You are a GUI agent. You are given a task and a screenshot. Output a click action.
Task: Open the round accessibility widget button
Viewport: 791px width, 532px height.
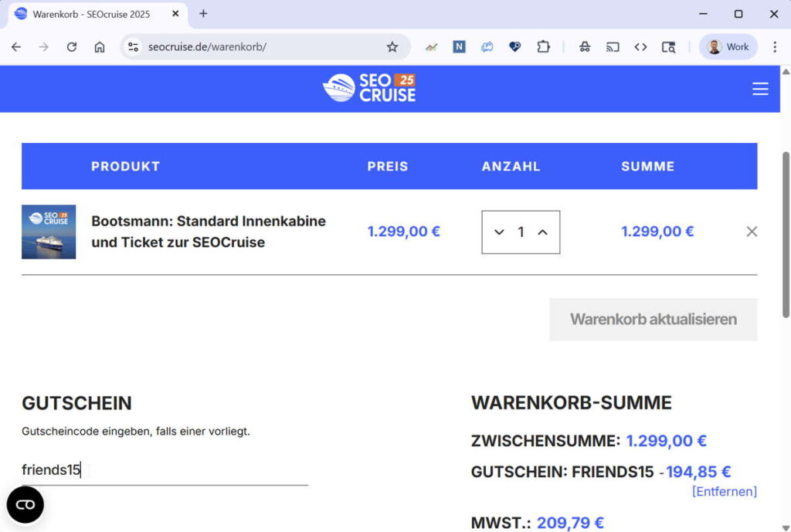pos(25,504)
